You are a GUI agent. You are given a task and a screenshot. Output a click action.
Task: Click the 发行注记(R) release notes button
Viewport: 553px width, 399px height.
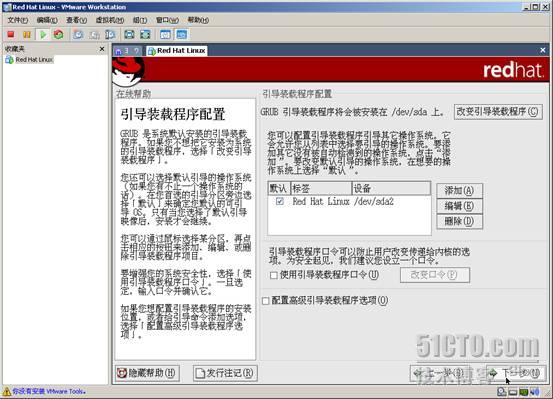(225, 373)
